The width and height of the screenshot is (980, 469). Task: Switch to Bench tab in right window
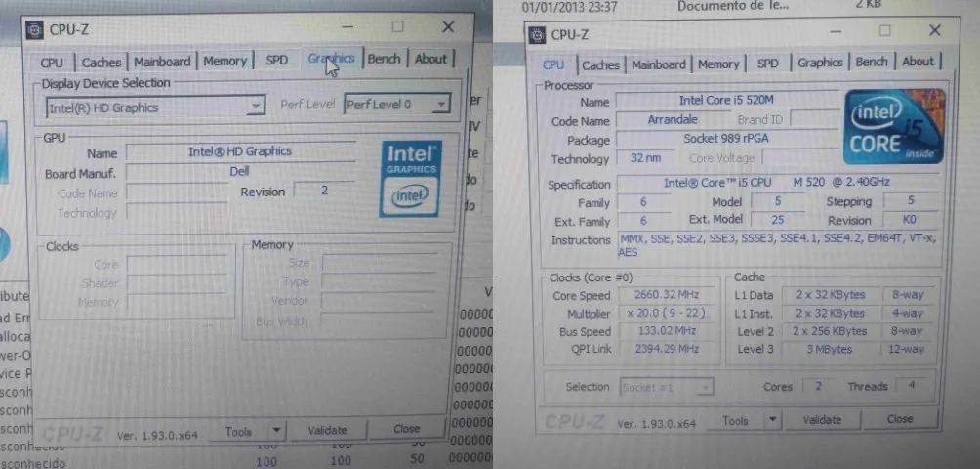pos(872,62)
